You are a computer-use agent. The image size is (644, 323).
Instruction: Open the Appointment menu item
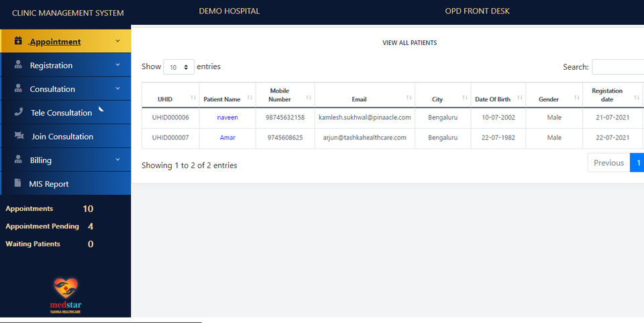(66, 41)
